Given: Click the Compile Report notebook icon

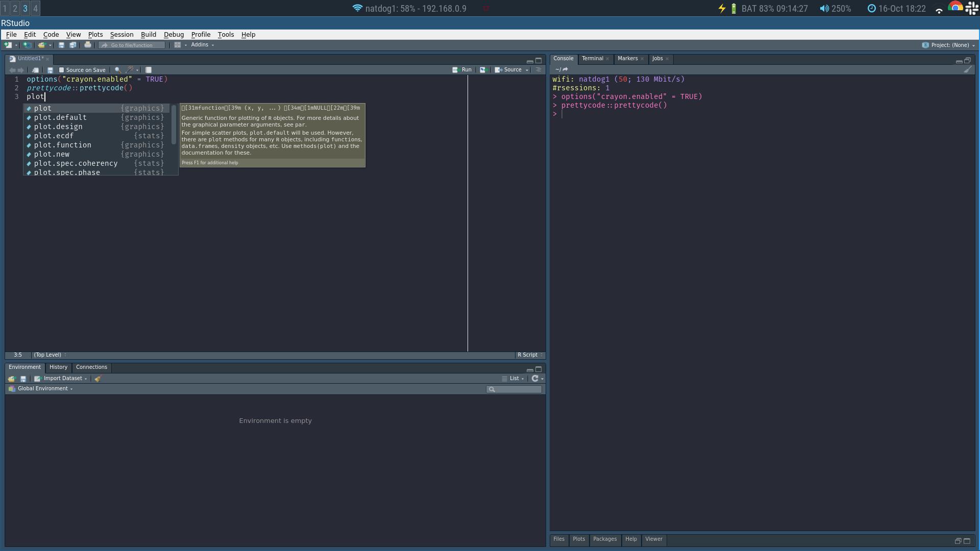Looking at the screenshot, I should coord(149,70).
